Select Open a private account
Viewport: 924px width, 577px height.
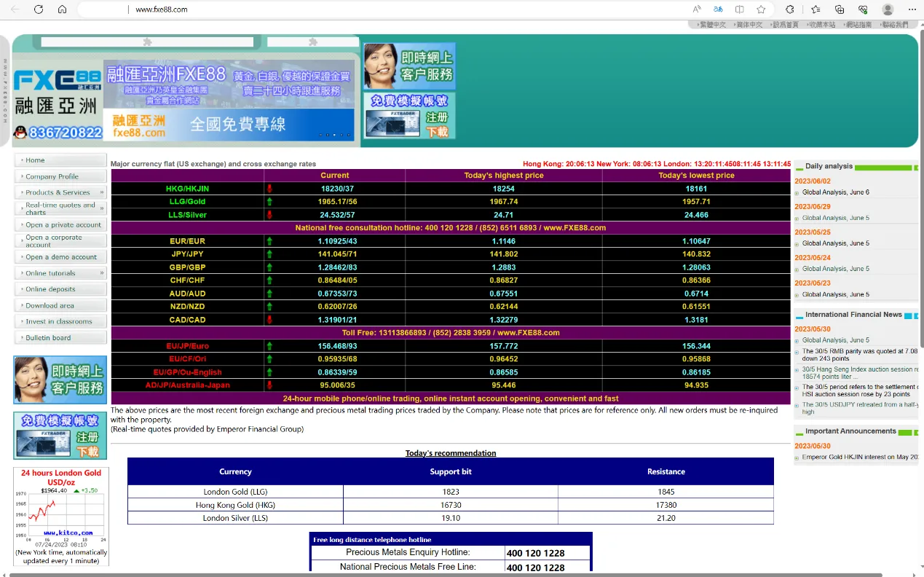click(60, 225)
